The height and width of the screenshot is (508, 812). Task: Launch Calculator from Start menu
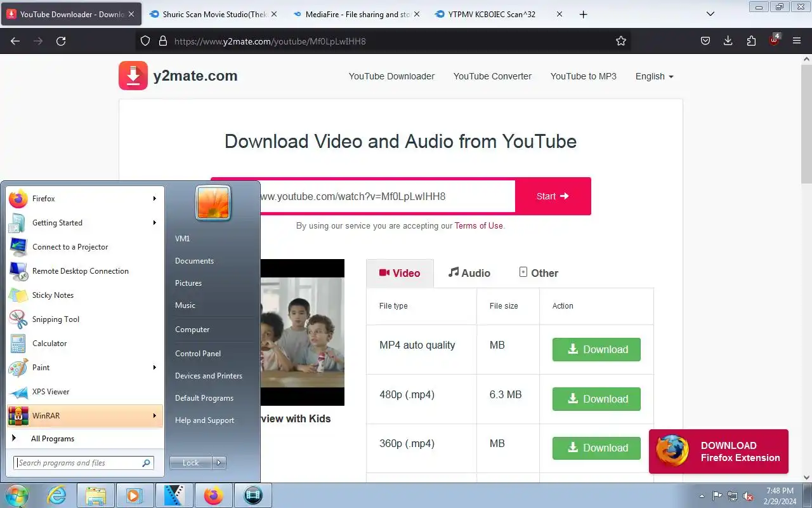[x=84, y=344]
